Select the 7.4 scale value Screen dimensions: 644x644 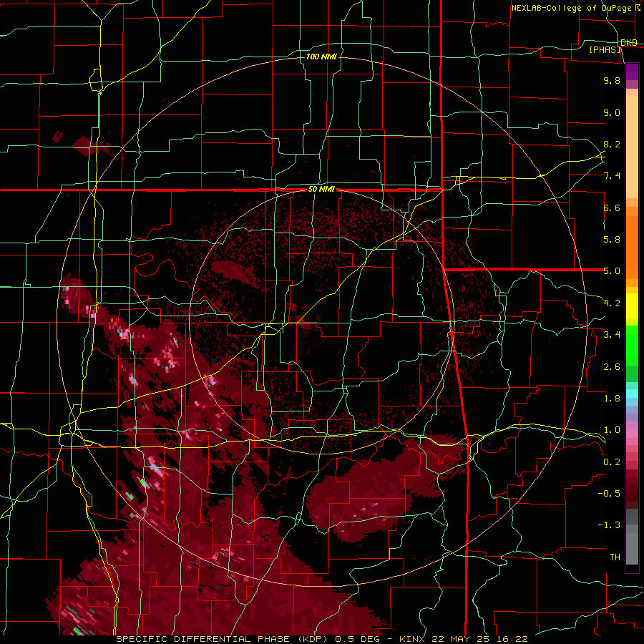click(612, 176)
